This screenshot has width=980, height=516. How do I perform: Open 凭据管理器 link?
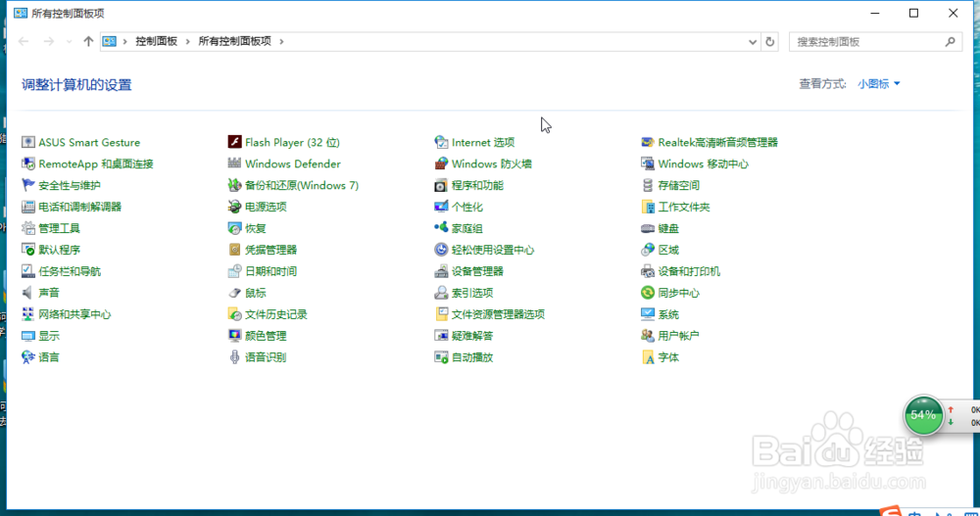pos(270,250)
